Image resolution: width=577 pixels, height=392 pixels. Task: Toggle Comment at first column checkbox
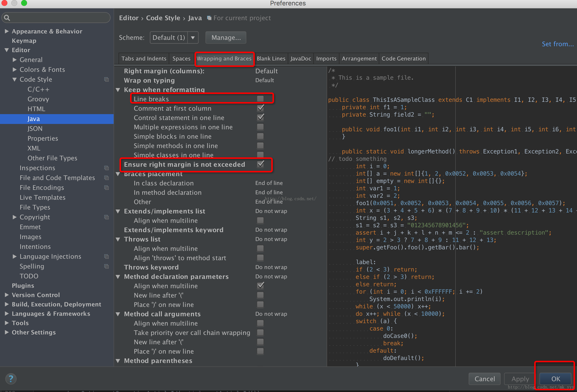coord(260,108)
